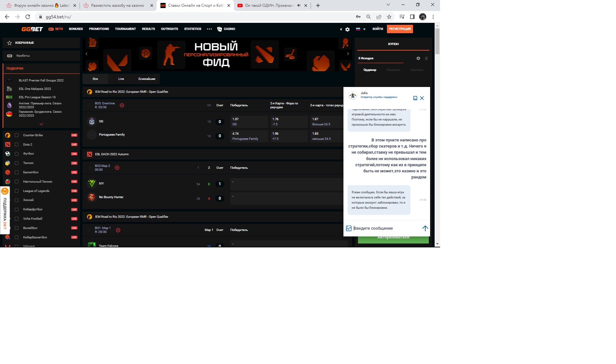The image size is (616, 364).
Task: Close the Julia support chat
Action: pyautogui.click(x=422, y=98)
